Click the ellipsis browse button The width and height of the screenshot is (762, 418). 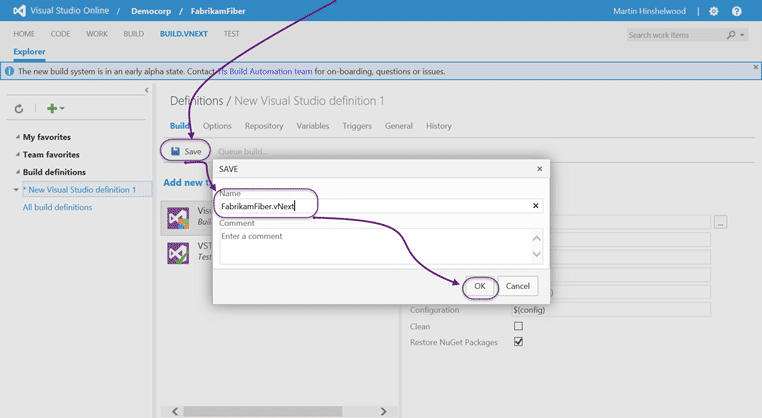click(x=721, y=222)
